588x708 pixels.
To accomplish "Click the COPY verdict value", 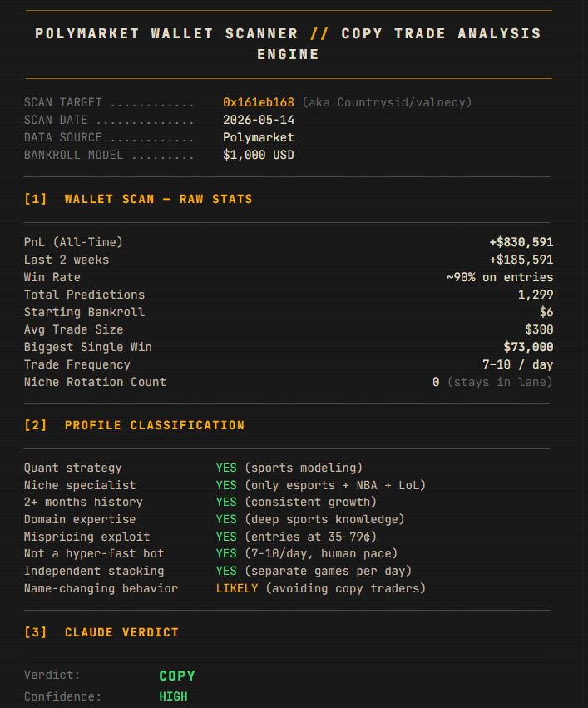I will [177, 676].
